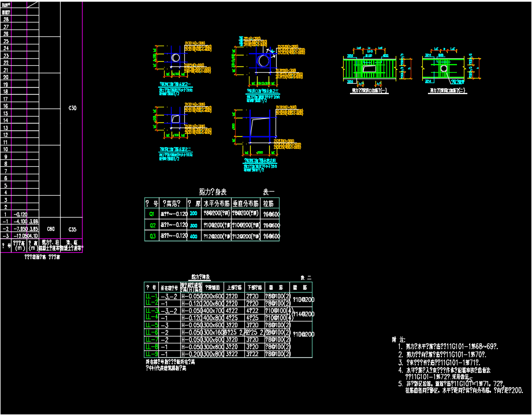Select the Q3 wall number cell
The width and height of the screenshot is (532, 415).
tap(152, 236)
